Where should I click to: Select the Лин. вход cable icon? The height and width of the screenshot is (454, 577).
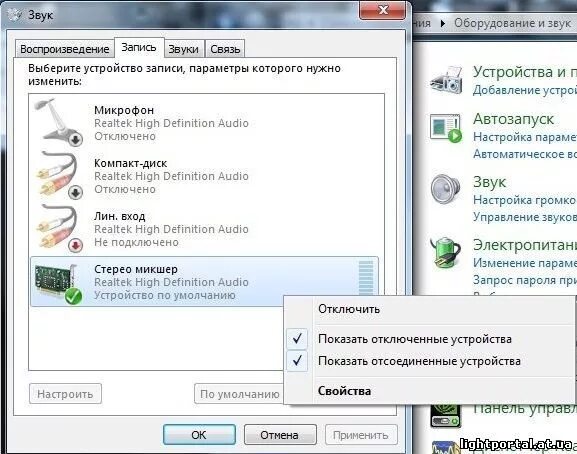pos(59,228)
